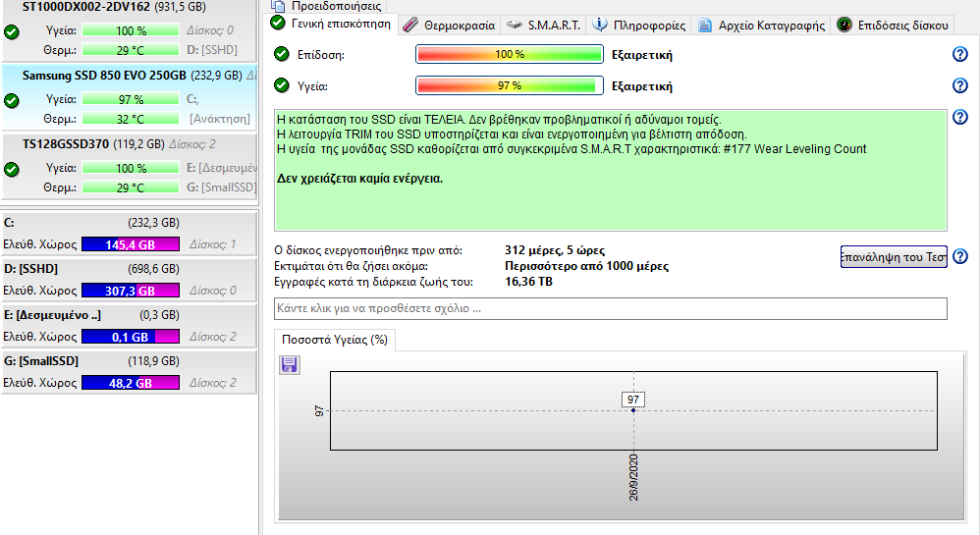Select the TS128GSSD370 disk entry
This screenshot has width=980, height=535.
[129, 166]
